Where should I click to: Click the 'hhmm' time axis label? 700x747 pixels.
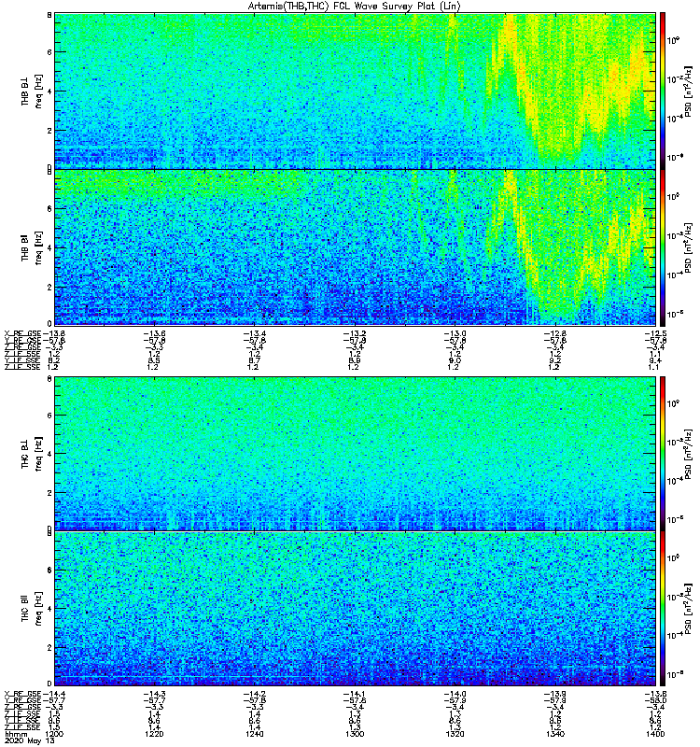pos(15,734)
